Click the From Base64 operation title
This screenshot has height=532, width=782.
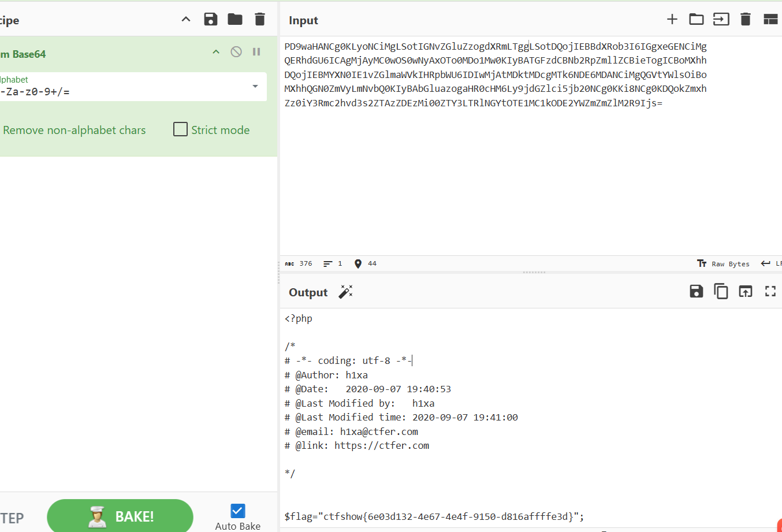23,54
